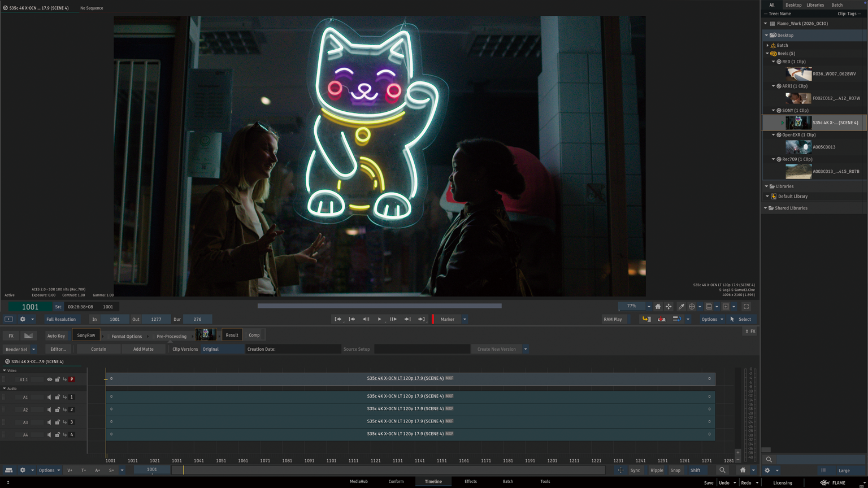Click the red overwrite edit icon

(x=661, y=319)
